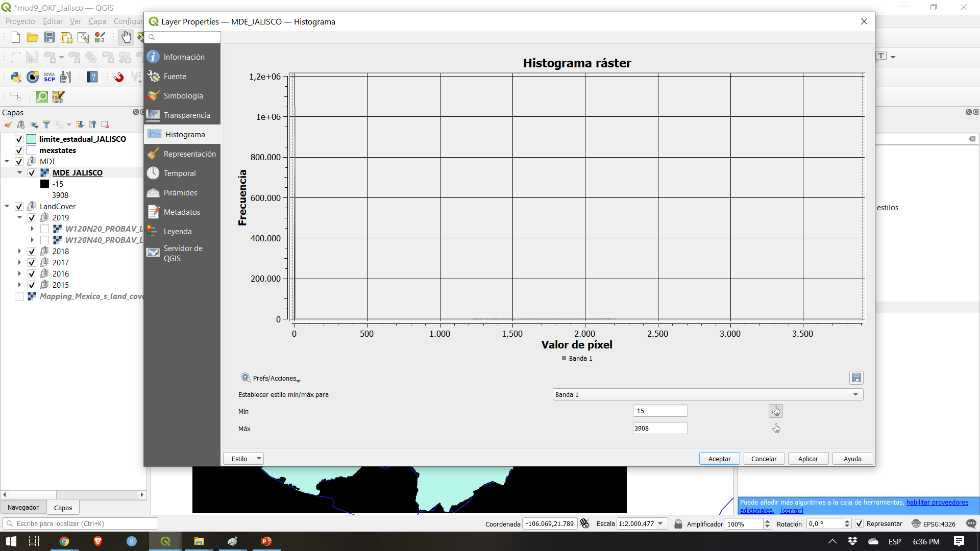Click the Aceptar button
The height and width of the screenshot is (551, 980).
coord(719,459)
